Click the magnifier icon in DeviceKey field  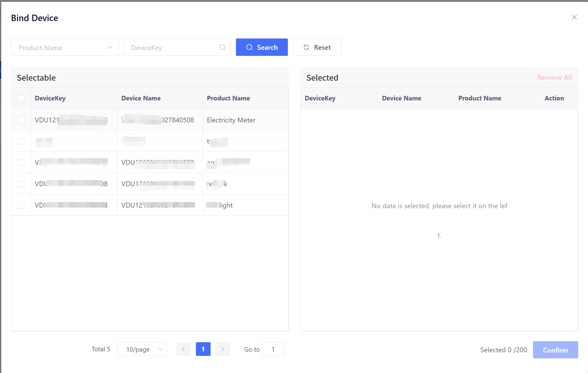(x=222, y=47)
